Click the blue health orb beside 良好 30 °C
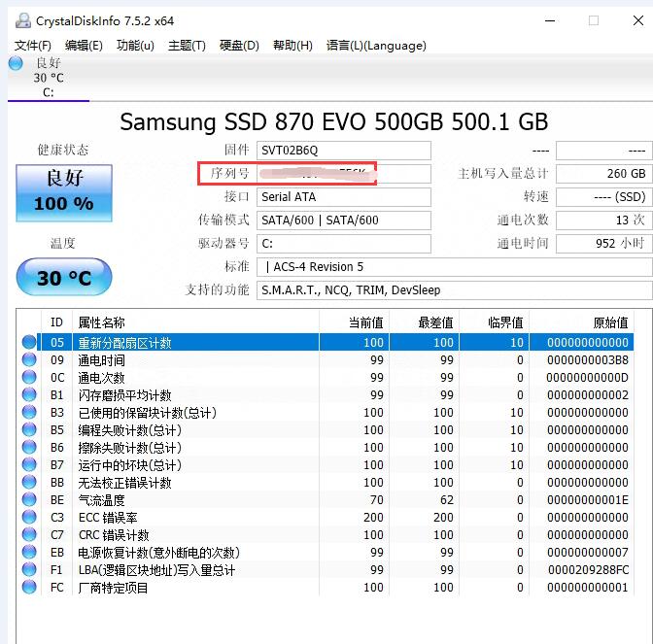This screenshot has height=644, width=653. (x=16, y=63)
